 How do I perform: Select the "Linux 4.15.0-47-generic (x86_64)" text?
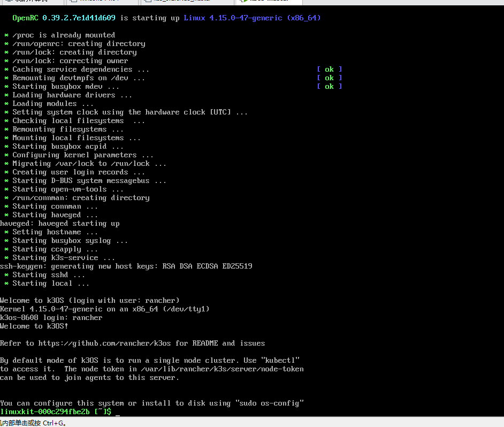click(252, 18)
